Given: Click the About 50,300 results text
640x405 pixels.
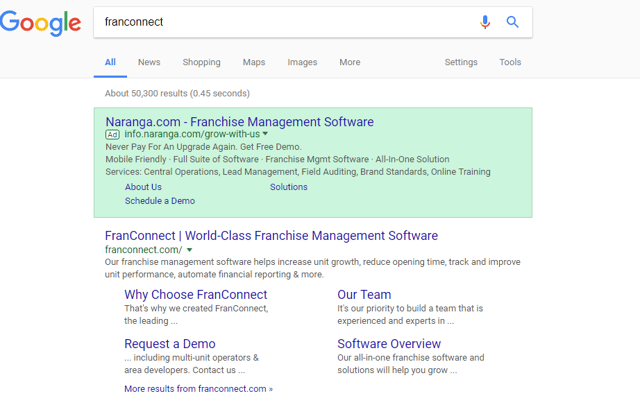Looking at the screenshot, I should (177, 93).
